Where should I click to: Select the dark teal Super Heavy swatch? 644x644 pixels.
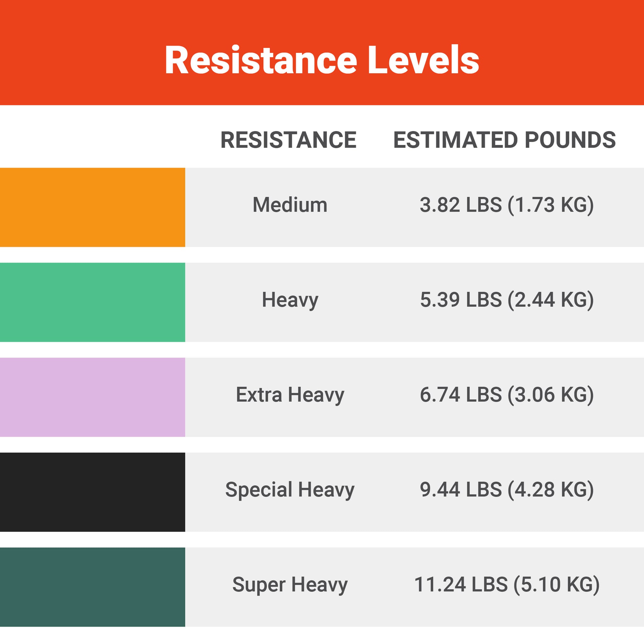[x=92, y=587]
